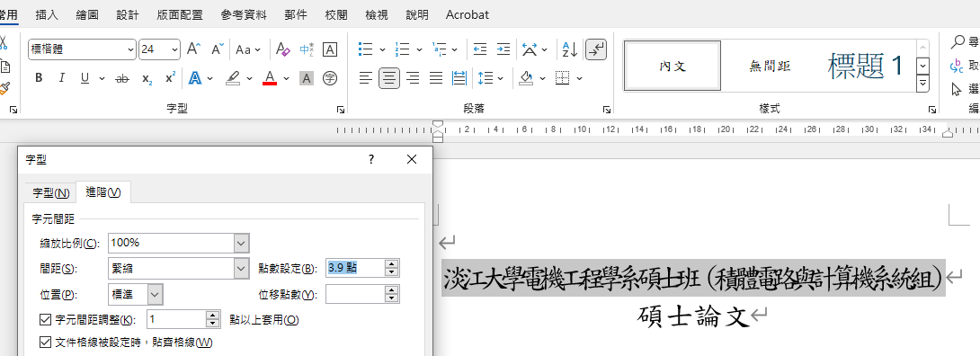The height and width of the screenshot is (356, 980).
Task: Click the 點數設定 field showing 3.9 點
Action: [x=355, y=269]
